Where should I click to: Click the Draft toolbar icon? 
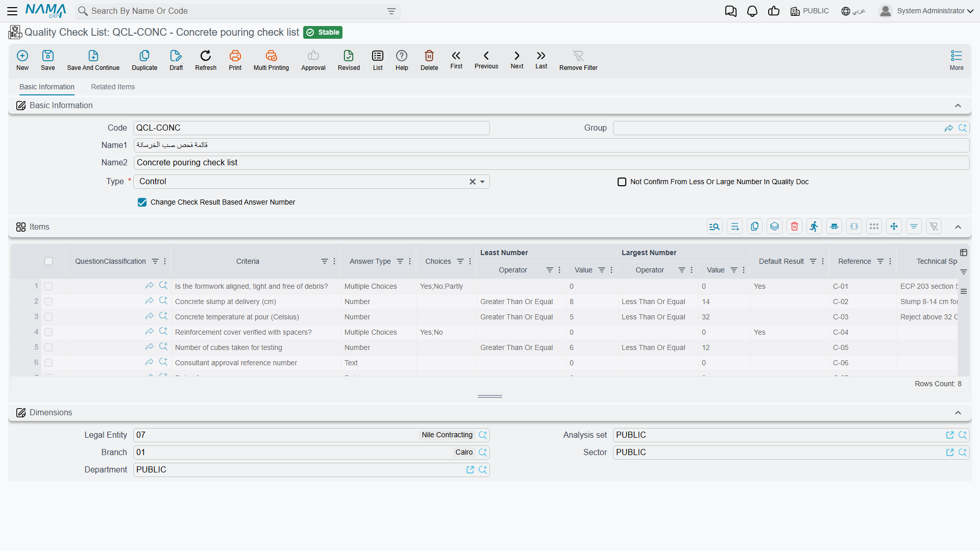pos(176,56)
